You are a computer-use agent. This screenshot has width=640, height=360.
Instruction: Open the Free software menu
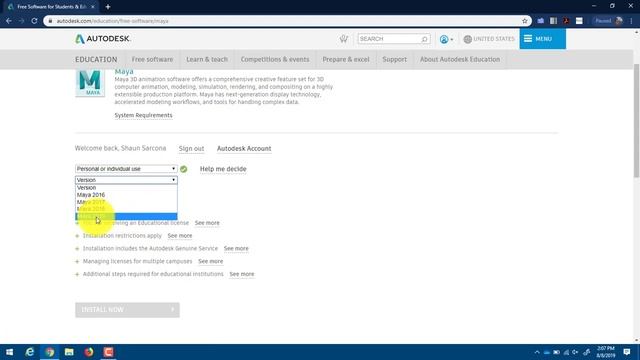[x=152, y=60]
